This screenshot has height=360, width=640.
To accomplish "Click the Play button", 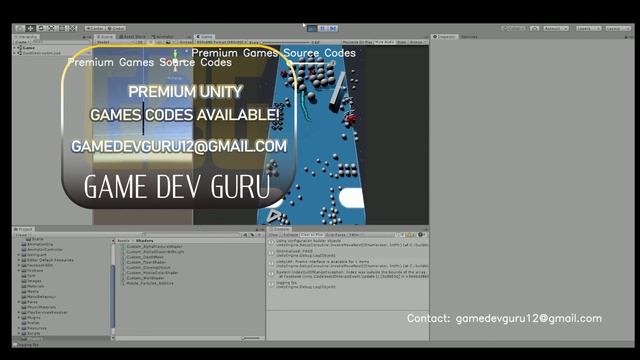I will pos(312,29).
